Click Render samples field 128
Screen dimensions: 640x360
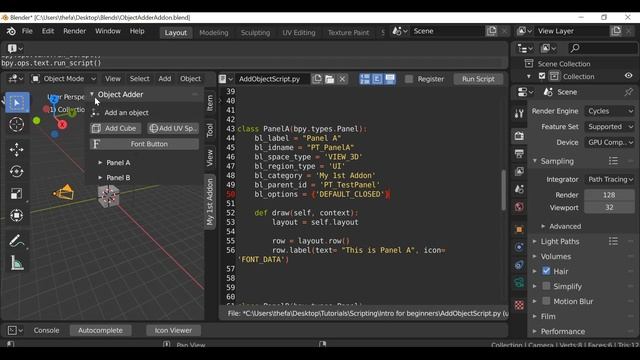click(609, 195)
